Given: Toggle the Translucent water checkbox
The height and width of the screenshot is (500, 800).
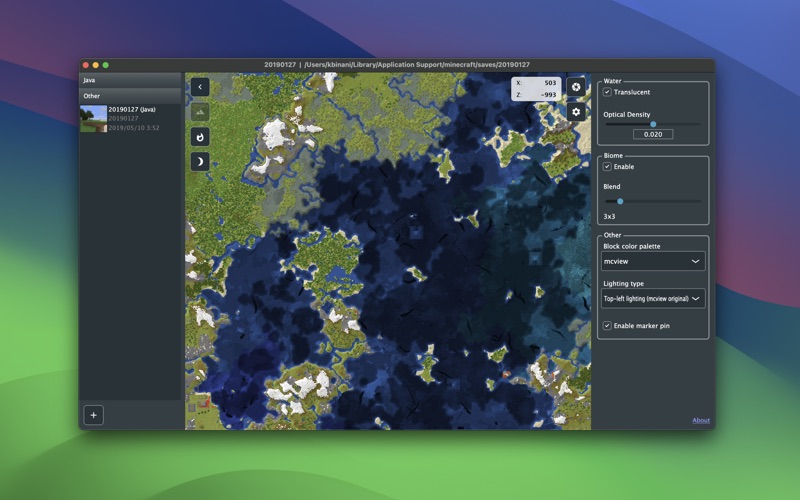Looking at the screenshot, I should tap(607, 92).
